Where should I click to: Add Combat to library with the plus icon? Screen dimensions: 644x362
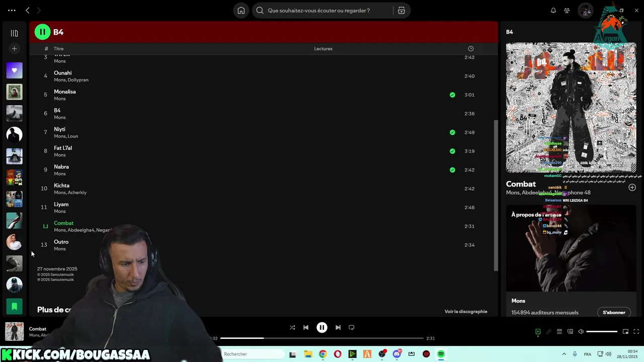point(632,188)
